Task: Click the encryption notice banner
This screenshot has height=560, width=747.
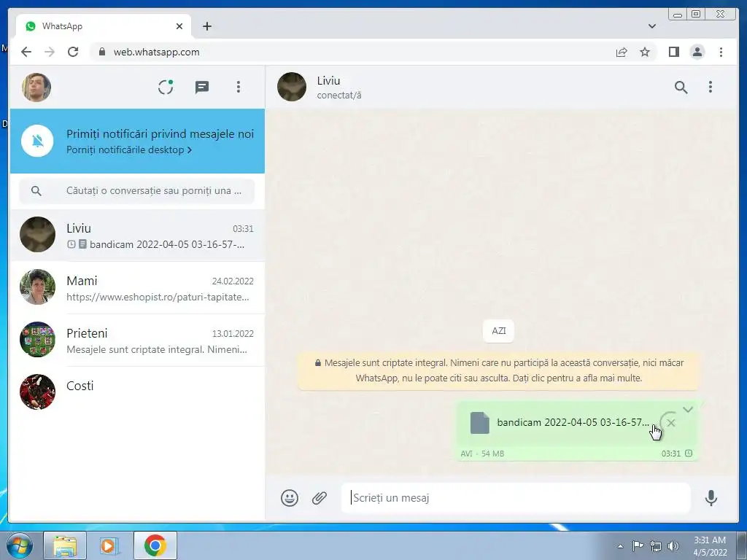Action: point(498,370)
